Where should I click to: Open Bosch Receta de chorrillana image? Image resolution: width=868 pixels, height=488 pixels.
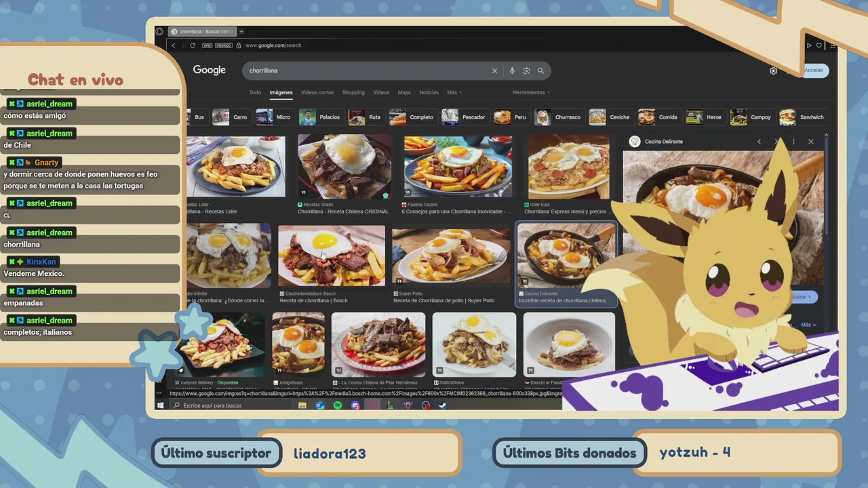pyautogui.click(x=332, y=256)
